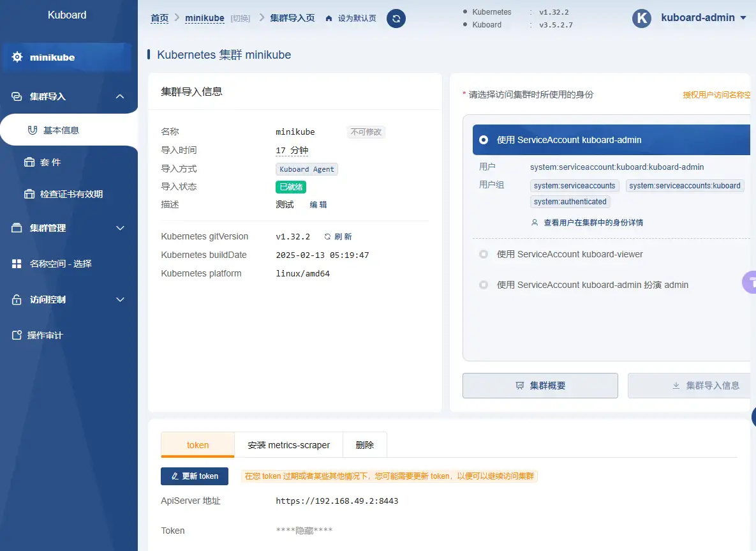Viewport: 756px width, 551px height.
Task: Click the user icon beside 查看用户在集群中的身份详情
Action: click(x=534, y=222)
